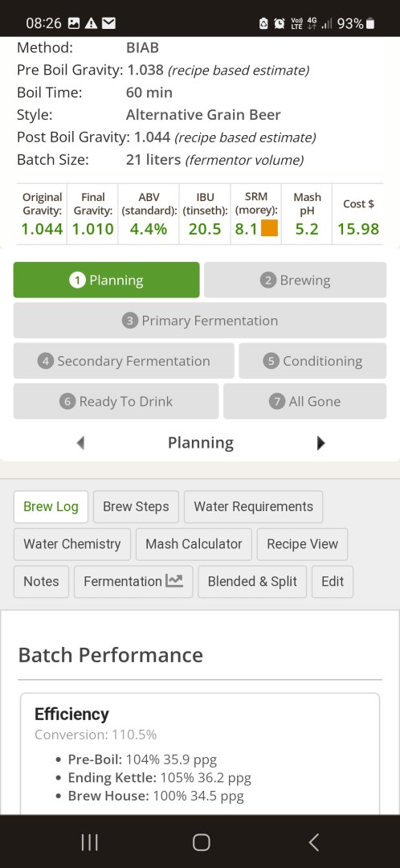Viewport: 400px width, 868px height.
Task: Tap the mail notification icon
Action: coord(109,23)
